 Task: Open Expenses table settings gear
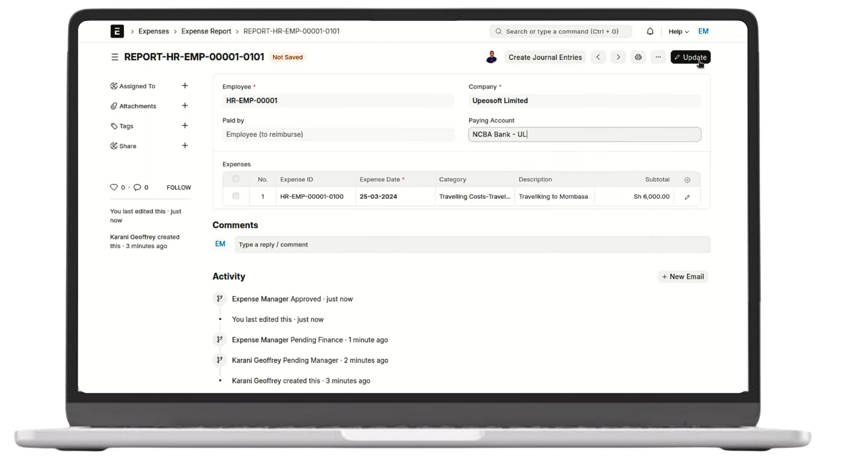(x=687, y=180)
